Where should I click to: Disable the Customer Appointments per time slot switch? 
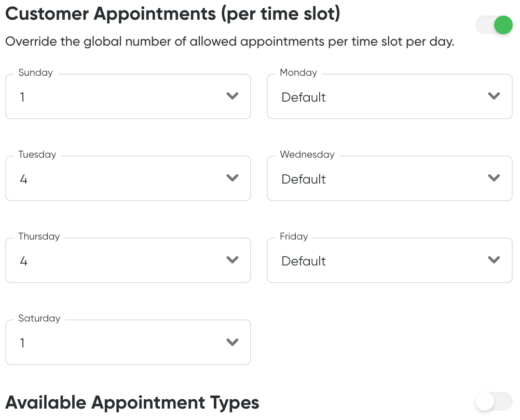tap(494, 25)
